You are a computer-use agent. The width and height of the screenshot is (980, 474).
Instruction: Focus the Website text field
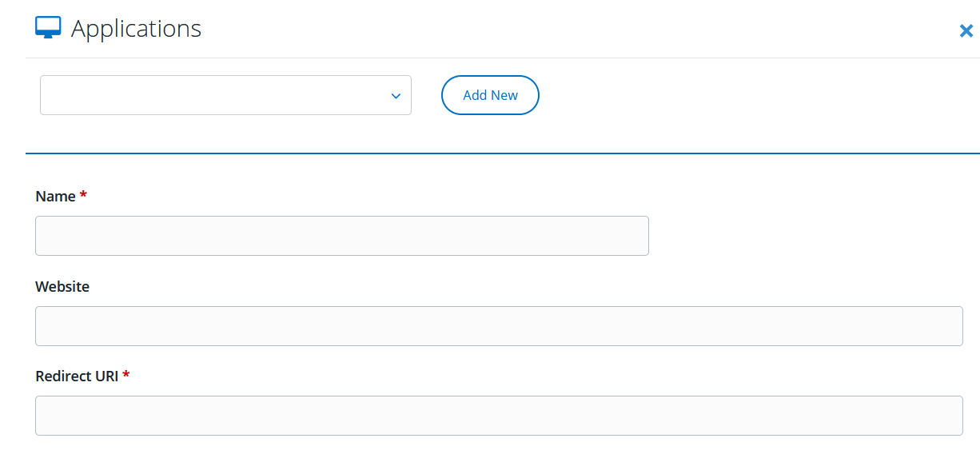500,325
